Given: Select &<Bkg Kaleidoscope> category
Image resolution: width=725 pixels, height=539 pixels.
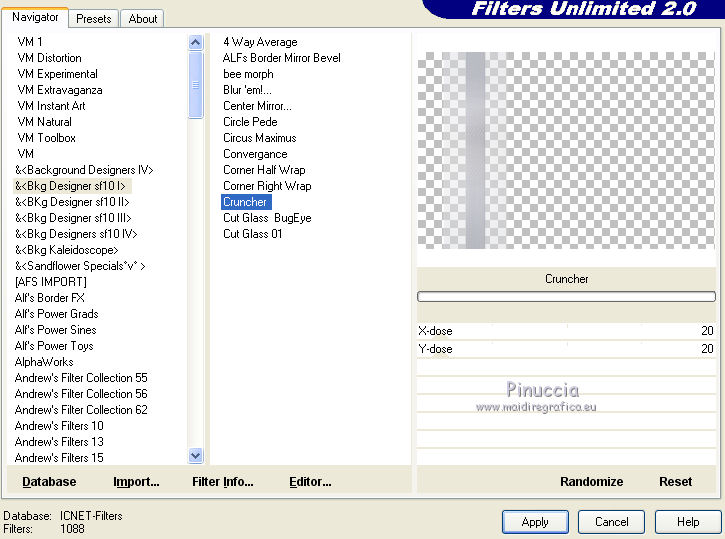Looking at the screenshot, I should tap(67, 250).
